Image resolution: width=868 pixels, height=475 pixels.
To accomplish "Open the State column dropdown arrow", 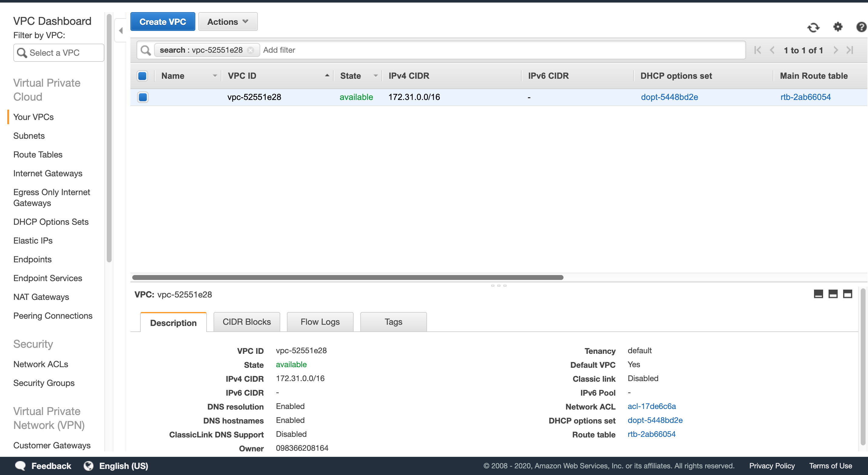I will pos(375,76).
